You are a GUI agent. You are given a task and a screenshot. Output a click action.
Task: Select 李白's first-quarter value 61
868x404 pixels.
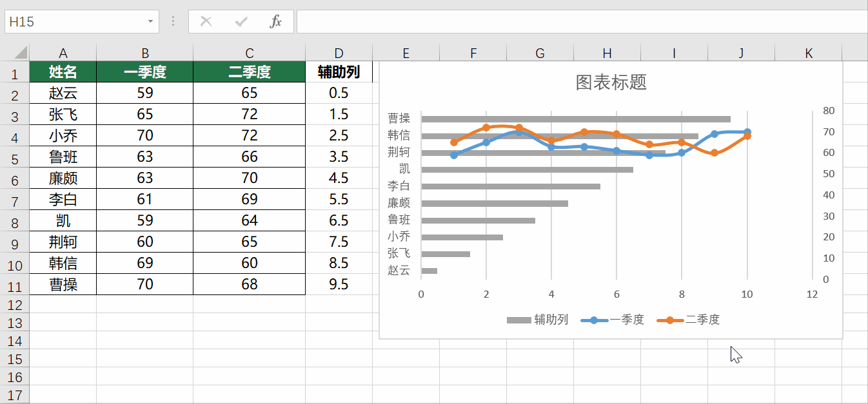click(145, 199)
